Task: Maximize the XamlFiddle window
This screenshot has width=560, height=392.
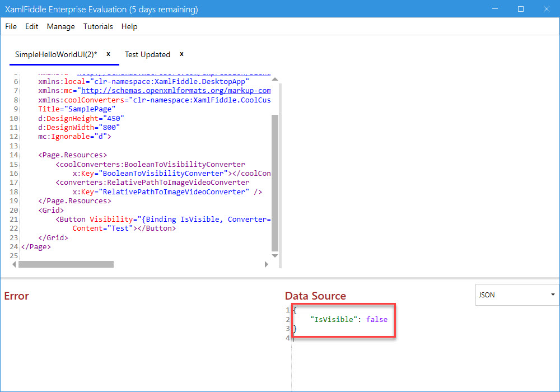Action: [x=521, y=9]
